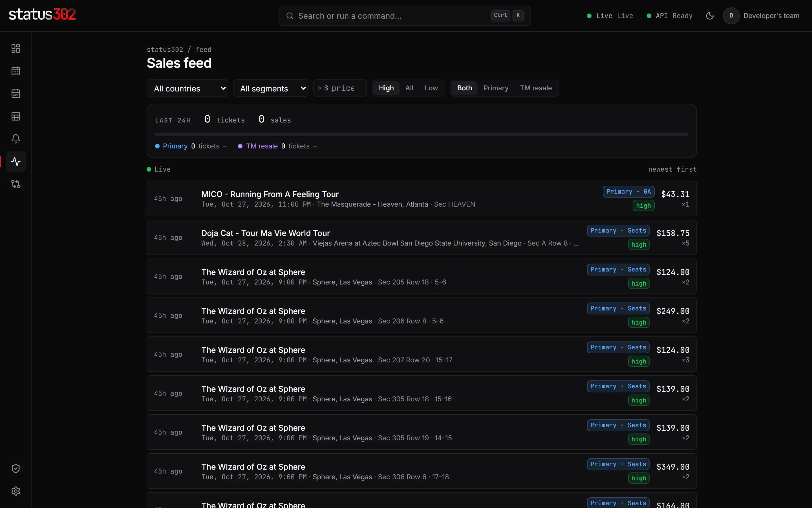Open the dashboard grid icon in sidebar
This screenshot has height=508, width=812.
[16, 49]
